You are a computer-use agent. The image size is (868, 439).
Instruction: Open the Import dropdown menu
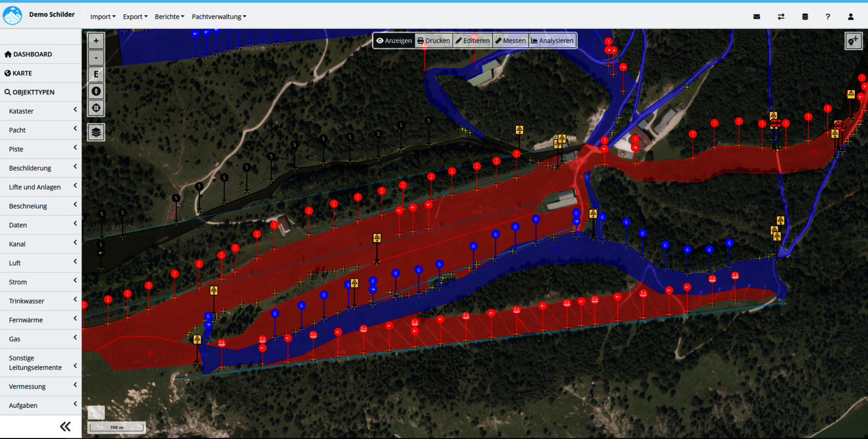point(103,17)
